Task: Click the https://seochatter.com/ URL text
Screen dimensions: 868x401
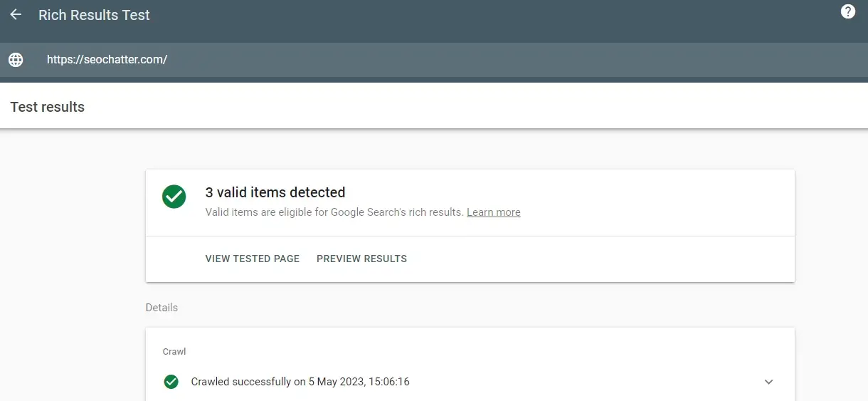Action: pos(107,60)
